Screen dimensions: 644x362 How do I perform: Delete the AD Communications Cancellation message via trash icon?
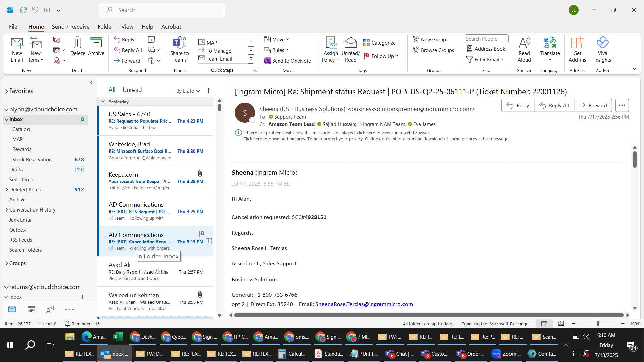point(209,241)
